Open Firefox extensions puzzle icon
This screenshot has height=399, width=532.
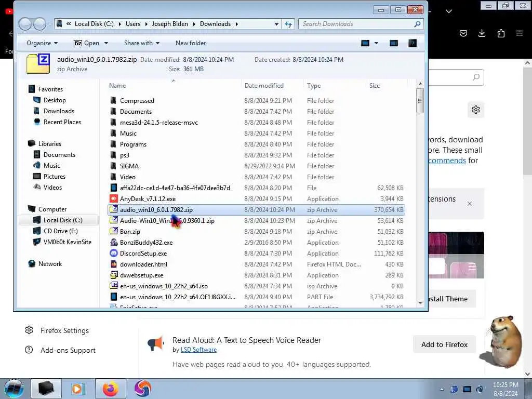(x=501, y=33)
